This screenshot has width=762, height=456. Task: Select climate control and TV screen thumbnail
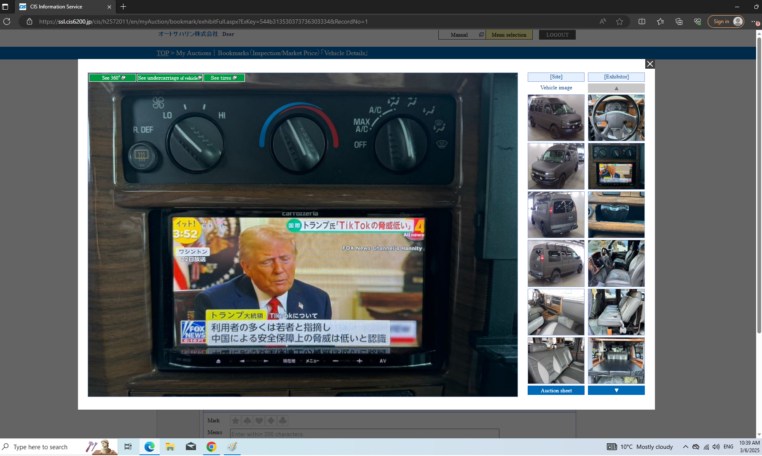[616, 166]
